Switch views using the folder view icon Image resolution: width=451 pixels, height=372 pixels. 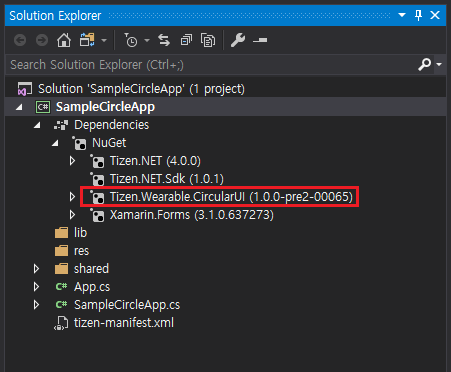pos(87,40)
